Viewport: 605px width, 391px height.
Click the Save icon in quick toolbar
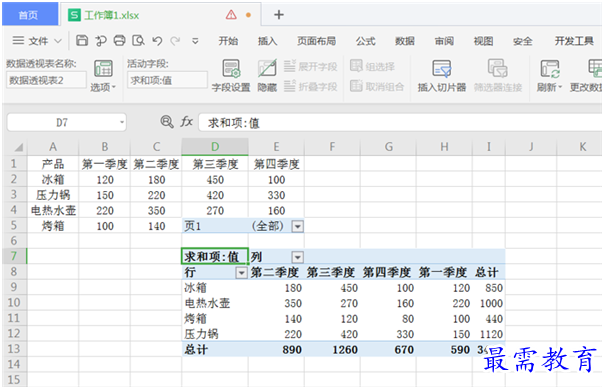click(81, 41)
